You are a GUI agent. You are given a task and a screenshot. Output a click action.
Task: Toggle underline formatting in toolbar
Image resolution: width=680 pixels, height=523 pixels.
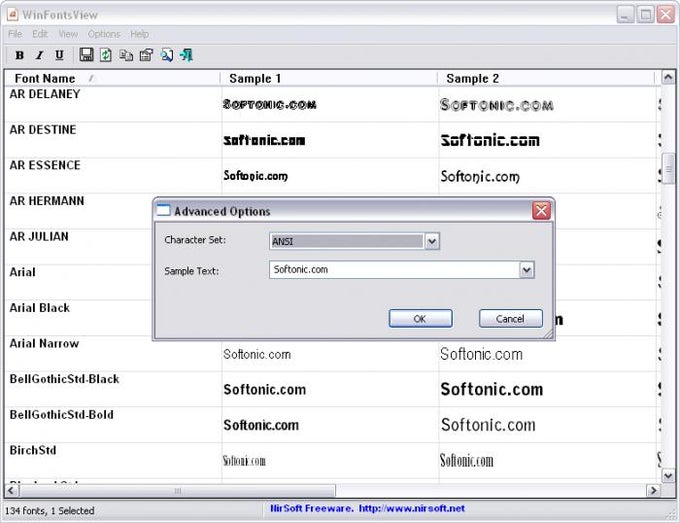(x=59, y=55)
